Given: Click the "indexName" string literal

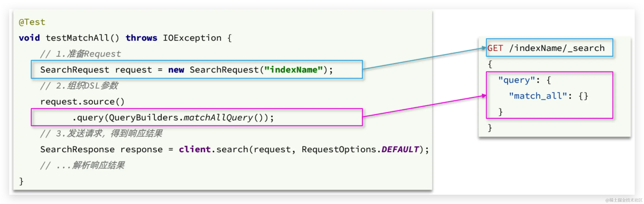Looking at the screenshot, I should coord(294,70).
